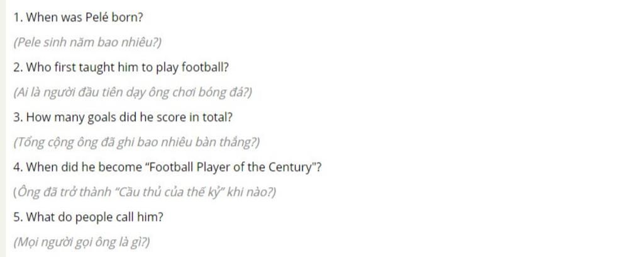Click the number '5.' before 'What do people'
The image size is (644, 257).
[18, 217]
